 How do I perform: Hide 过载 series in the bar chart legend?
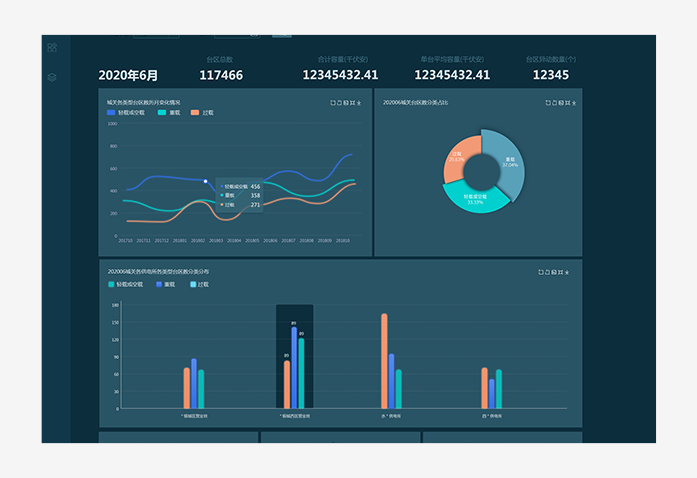tap(198, 285)
